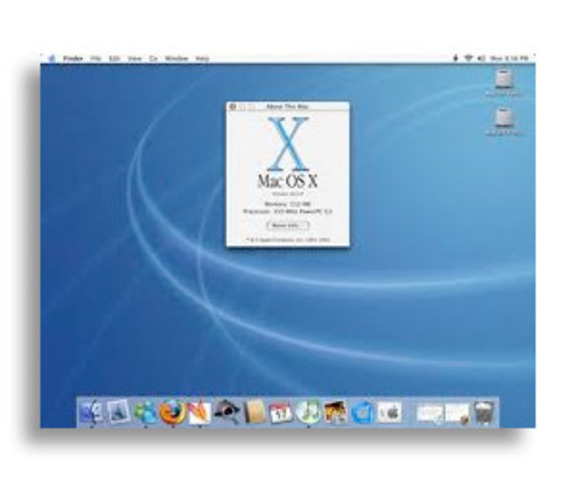Click the AirPort Wi-Fi status icon

[x=468, y=58]
